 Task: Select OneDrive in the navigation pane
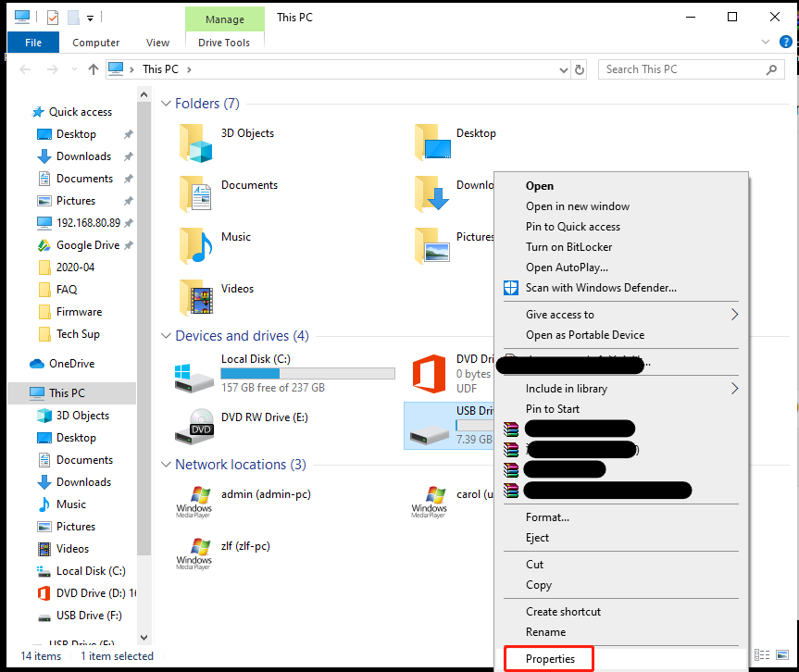(71, 364)
